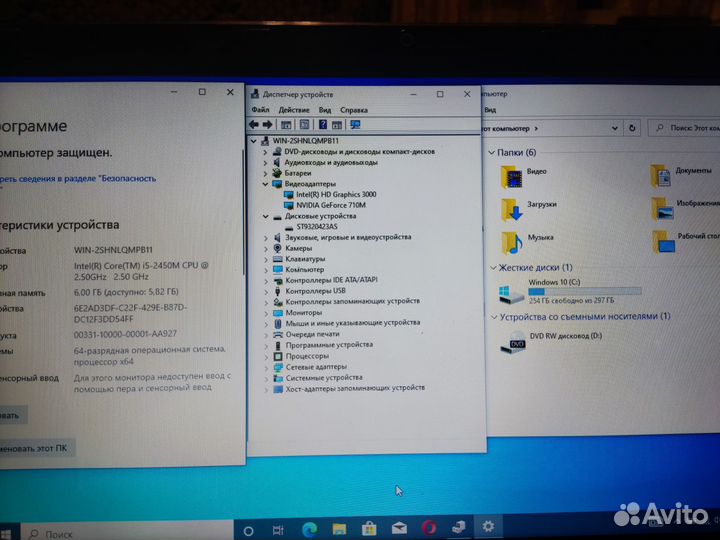Screen dimensions: 720x540
Task: Click the Explorer search field
Action: pos(684,128)
